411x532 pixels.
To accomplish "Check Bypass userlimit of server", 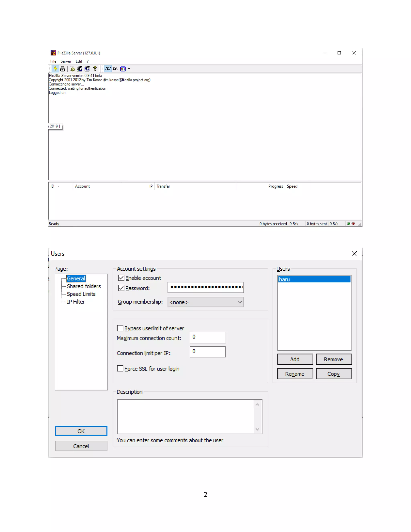I will tap(120, 328).
